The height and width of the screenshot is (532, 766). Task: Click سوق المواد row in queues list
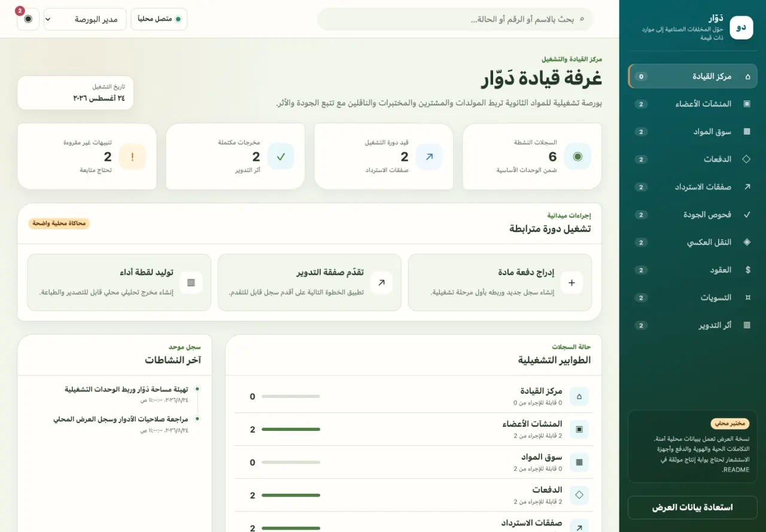pos(414,462)
